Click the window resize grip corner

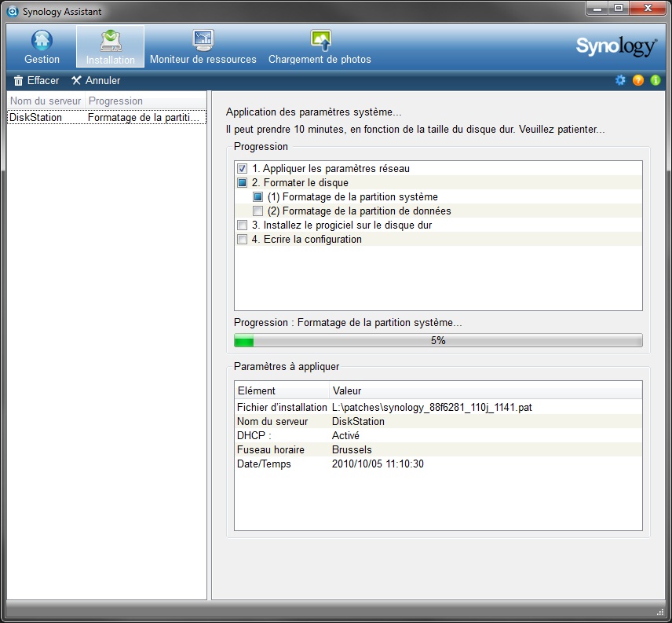coord(660,612)
